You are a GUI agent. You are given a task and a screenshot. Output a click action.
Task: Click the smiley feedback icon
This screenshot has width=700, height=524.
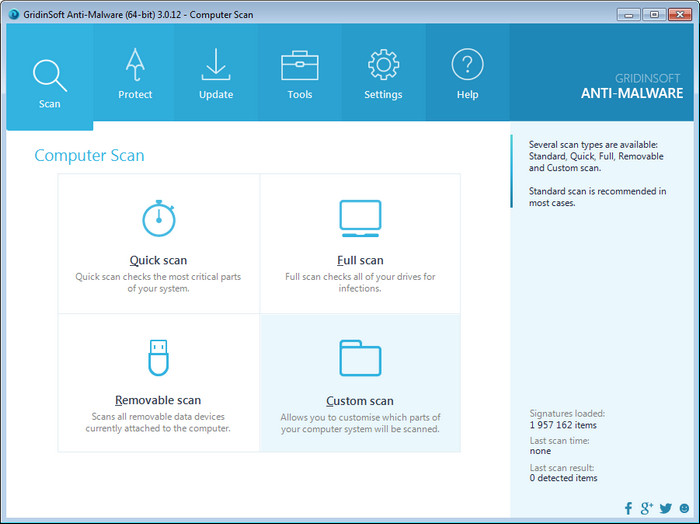(x=684, y=508)
